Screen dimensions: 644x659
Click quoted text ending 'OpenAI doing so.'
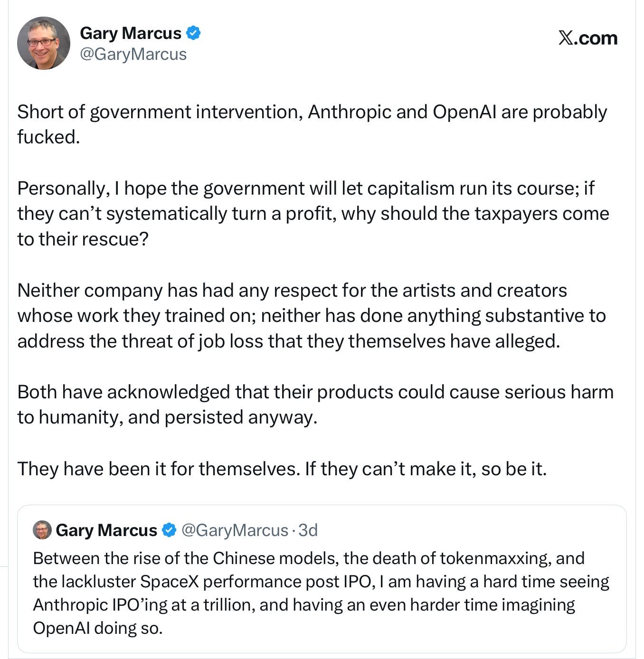coord(98,628)
